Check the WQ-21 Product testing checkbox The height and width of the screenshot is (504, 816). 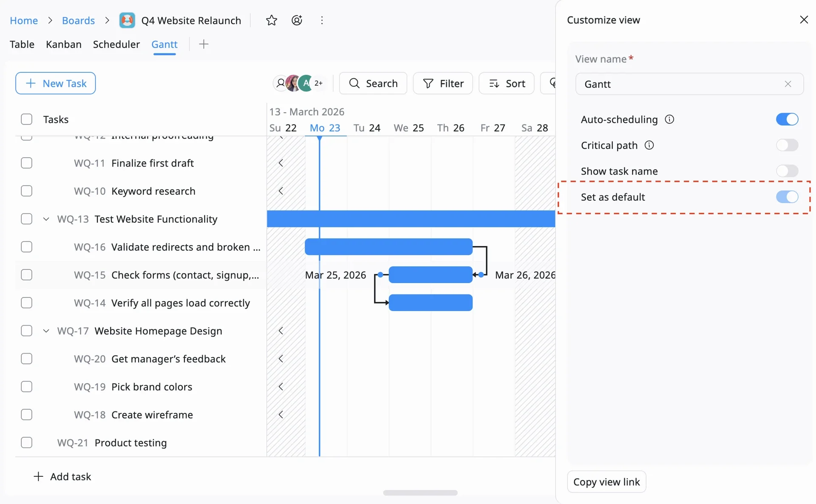[26, 442]
